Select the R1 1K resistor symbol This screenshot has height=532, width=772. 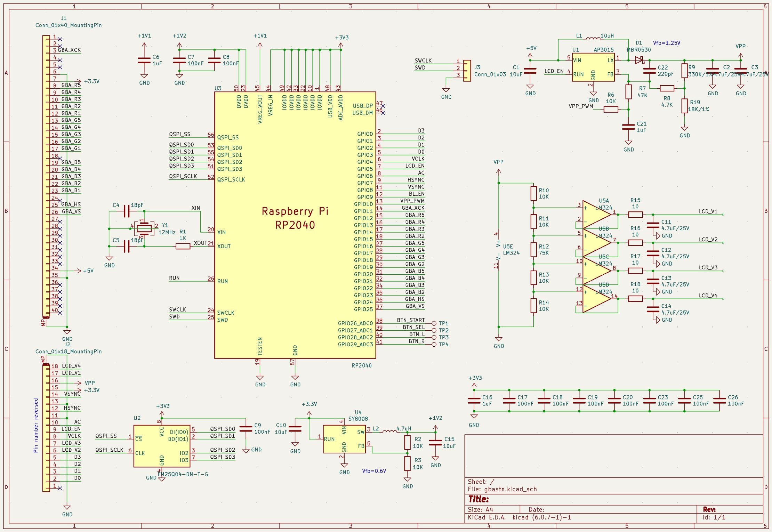pos(183,246)
